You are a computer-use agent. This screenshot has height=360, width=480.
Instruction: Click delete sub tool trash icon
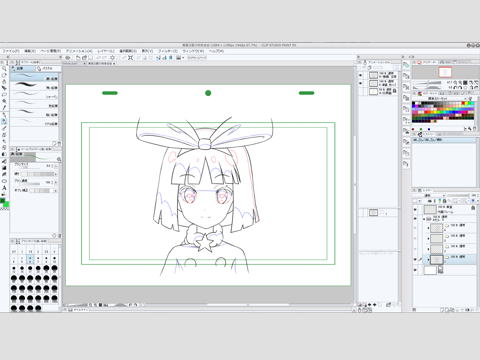pyautogui.click(x=59, y=144)
